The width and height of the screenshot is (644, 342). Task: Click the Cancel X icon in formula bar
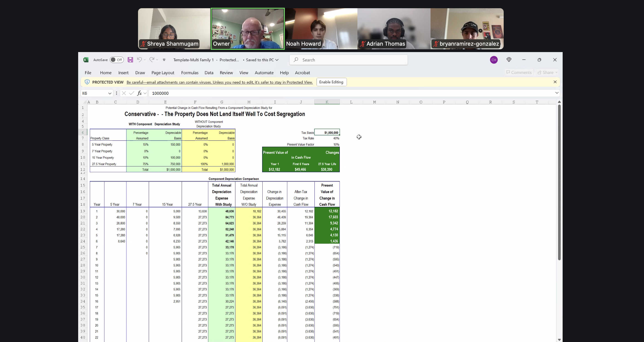(124, 93)
